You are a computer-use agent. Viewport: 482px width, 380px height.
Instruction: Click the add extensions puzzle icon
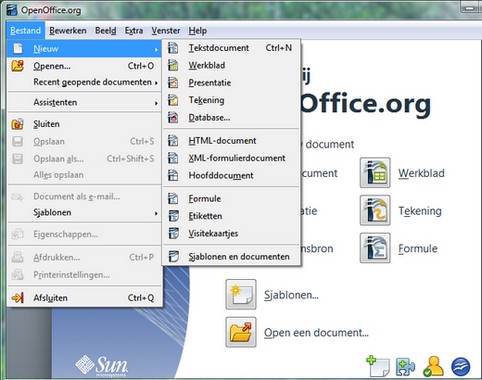pyautogui.click(x=405, y=367)
